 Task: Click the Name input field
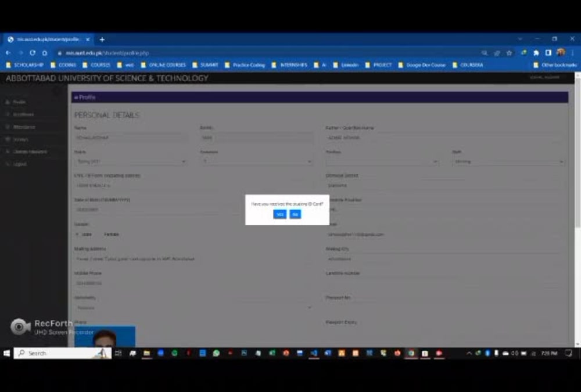131,138
